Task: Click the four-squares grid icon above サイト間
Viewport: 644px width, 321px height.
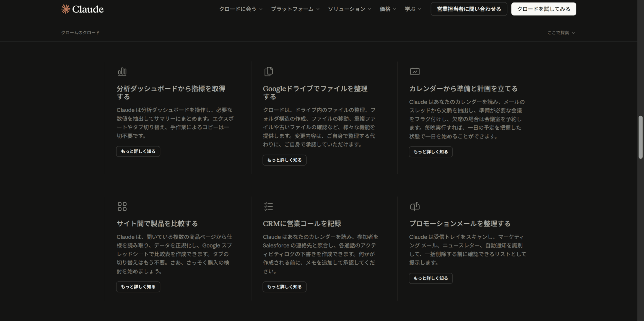Action: coord(122,206)
